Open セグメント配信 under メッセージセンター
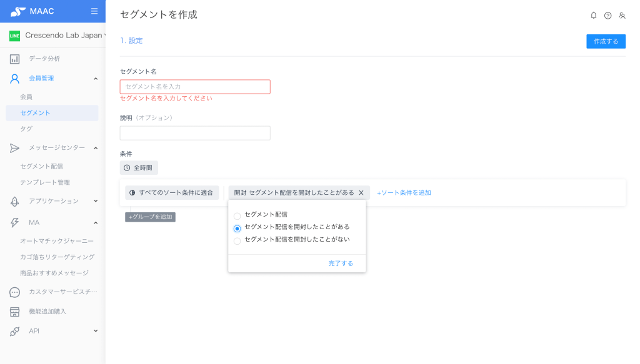 tap(42, 166)
